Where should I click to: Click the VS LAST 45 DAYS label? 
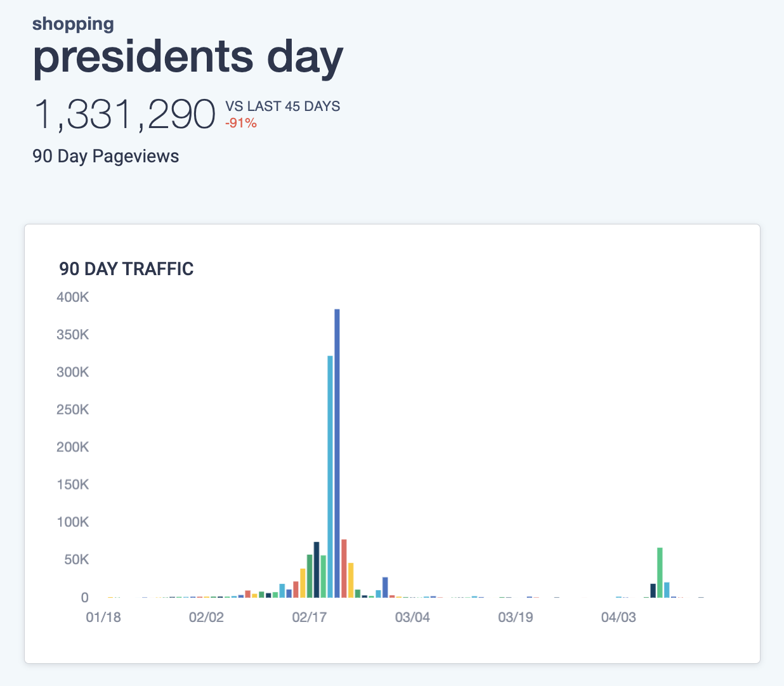pyautogui.click(x=283, y=107)
